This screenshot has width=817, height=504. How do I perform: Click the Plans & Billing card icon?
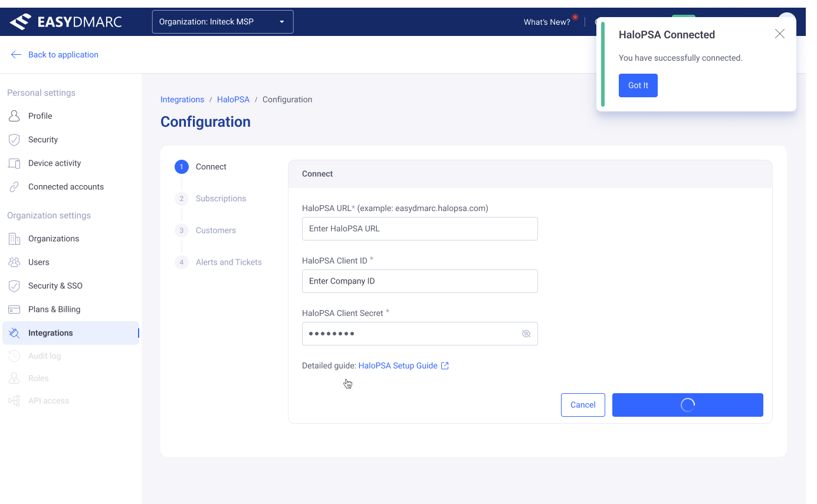(x=14, y=309)
